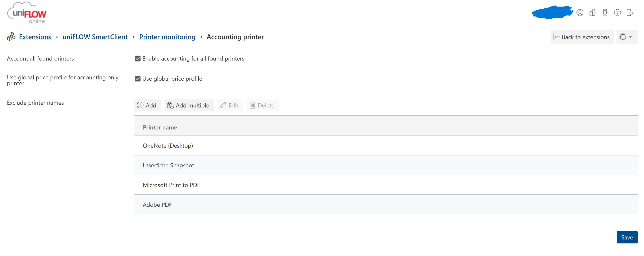Image resolution: width=644 pixels, height=256 pixels.
Task: Open the mobile device icon
Action: pos(605,13)
